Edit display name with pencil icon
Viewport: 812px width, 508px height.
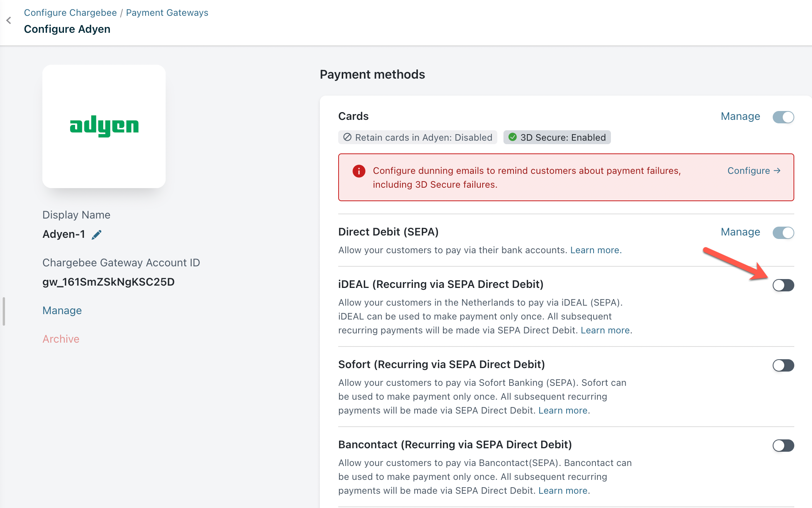pos(97,234)
